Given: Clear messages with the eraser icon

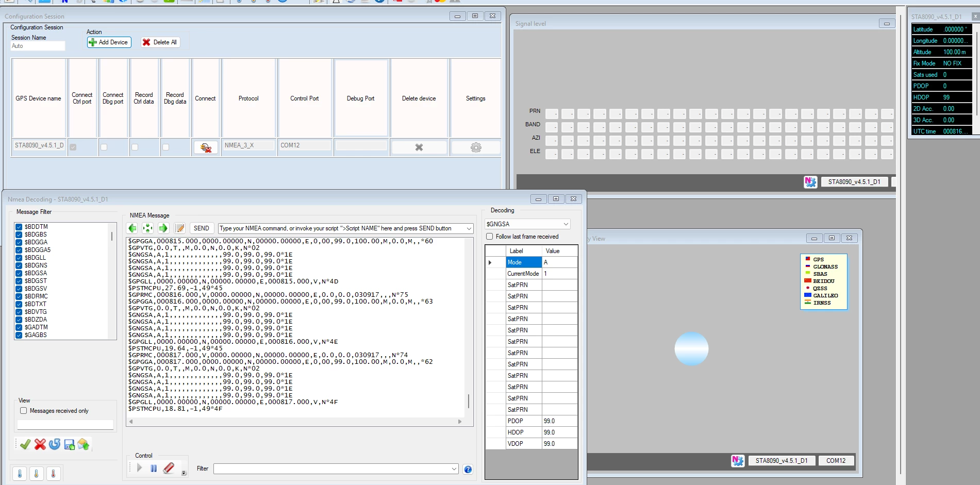Looking at the screenshot, I should tap(169, 468).
